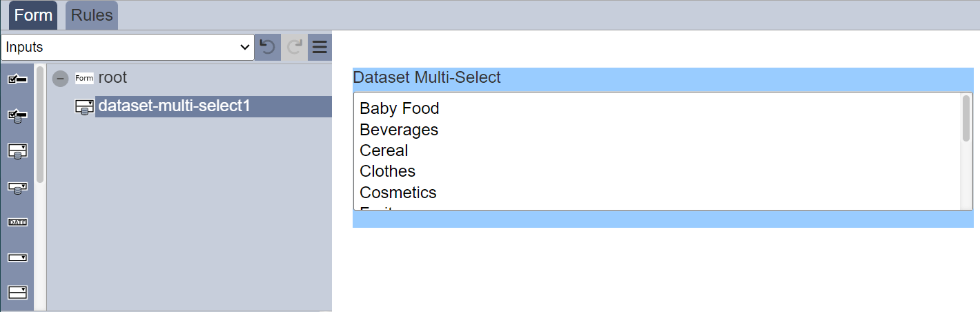The image size is (980, 312).
Task: Select dataset-multi-select1 in the tree
Action: coord(174,106)
